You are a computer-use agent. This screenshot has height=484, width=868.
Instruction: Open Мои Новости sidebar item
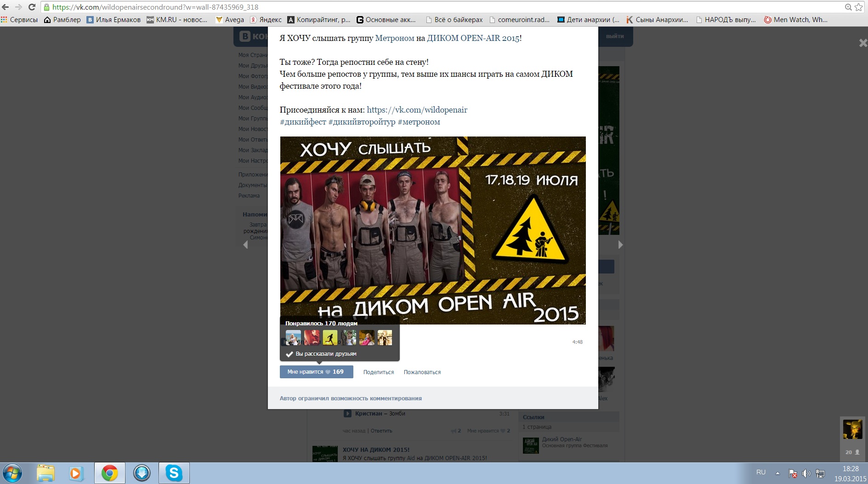click(x=253, y=129)
